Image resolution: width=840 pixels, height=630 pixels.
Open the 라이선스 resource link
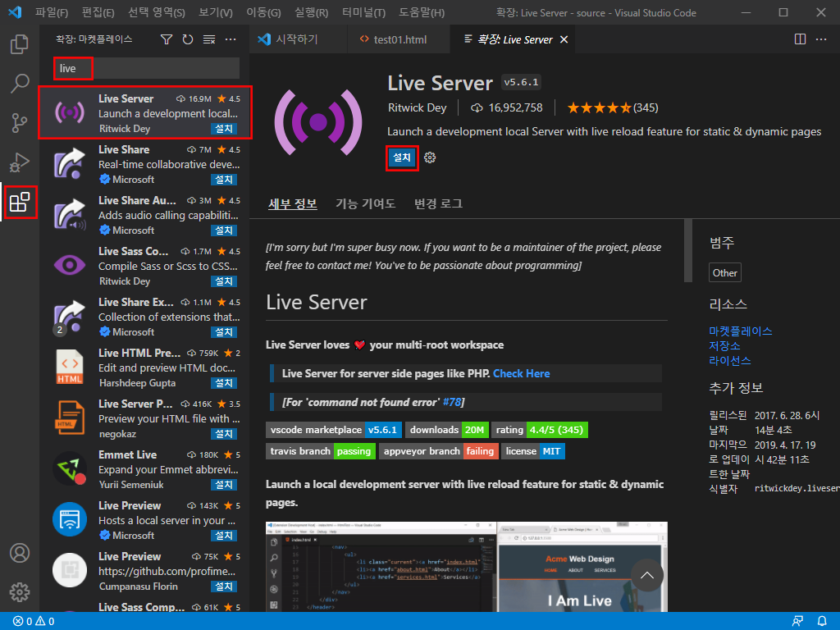click(x=729, y=361)
